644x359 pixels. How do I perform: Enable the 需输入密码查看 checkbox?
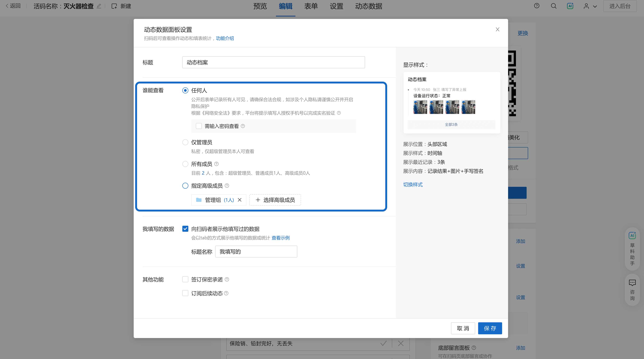point(199,126)
